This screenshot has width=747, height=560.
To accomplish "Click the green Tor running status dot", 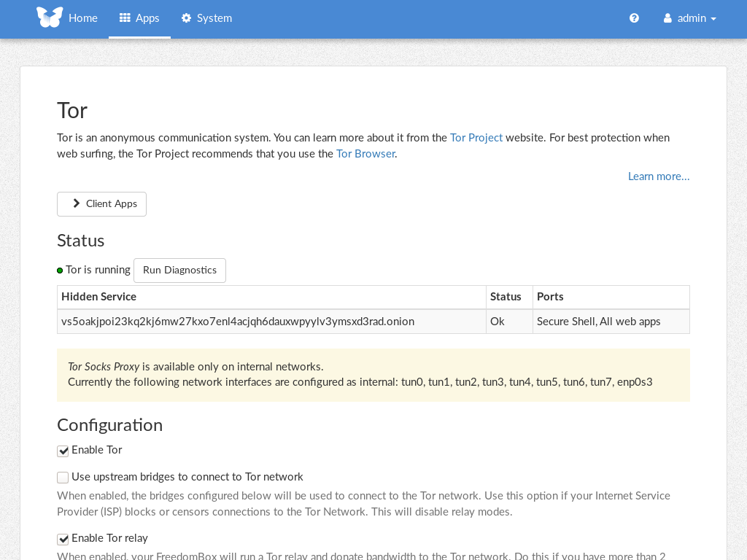I will 60,271.
